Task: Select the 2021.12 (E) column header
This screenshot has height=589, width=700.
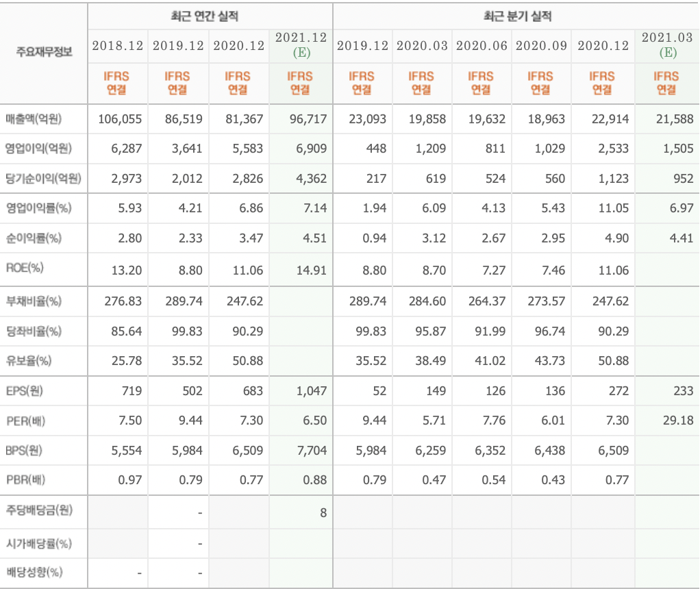Action: coord(301,45)
